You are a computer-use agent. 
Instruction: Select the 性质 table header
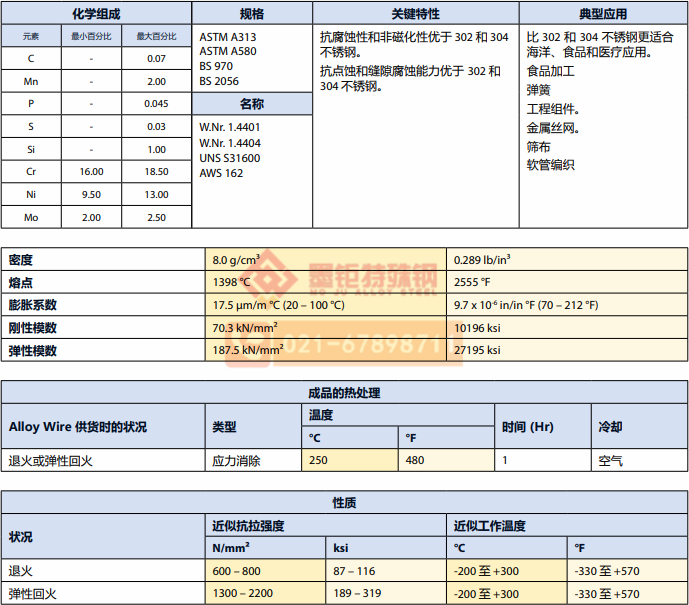[x=344, y=503]
